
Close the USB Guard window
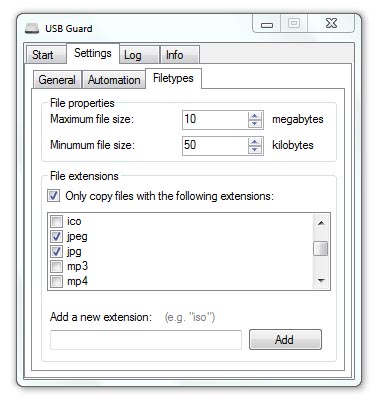point(331,24)
